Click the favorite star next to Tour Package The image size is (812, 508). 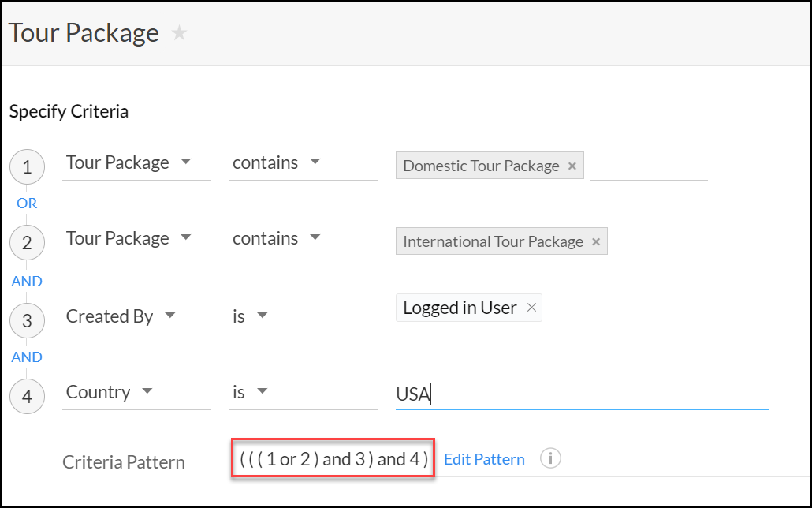180,33
